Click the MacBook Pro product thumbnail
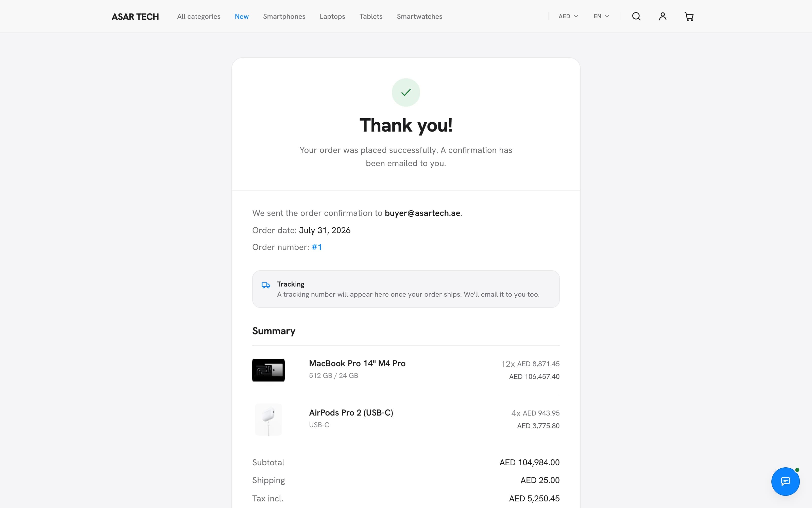 click(x=268, y=370)
